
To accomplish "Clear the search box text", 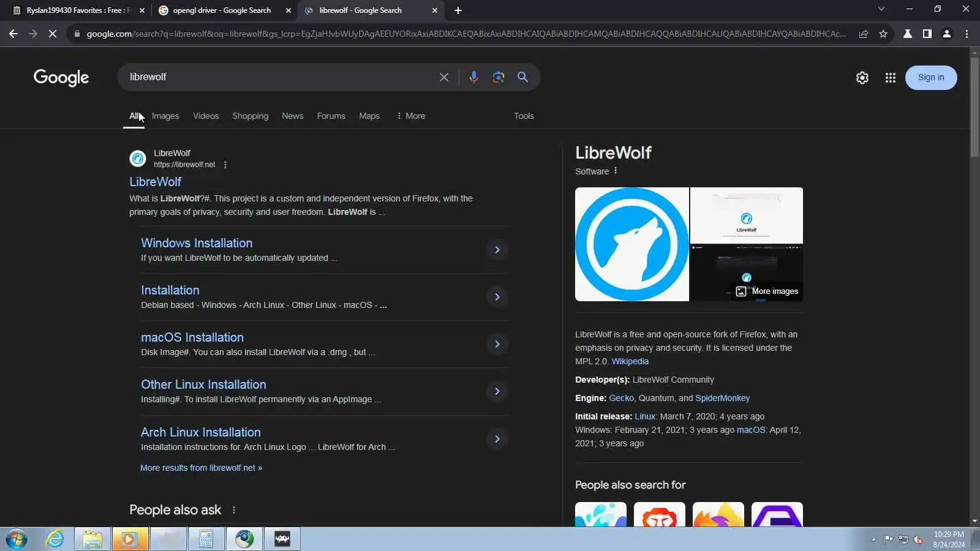I will click(x=444, y=77).
